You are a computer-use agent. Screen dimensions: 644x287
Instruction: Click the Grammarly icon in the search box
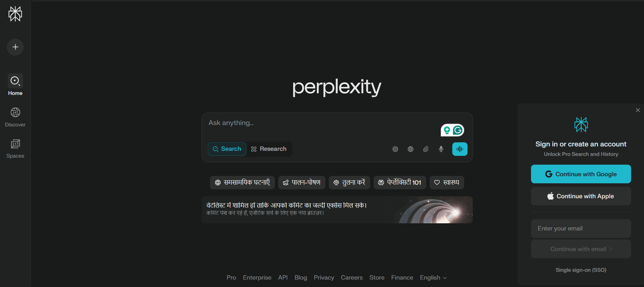point(458,130)
